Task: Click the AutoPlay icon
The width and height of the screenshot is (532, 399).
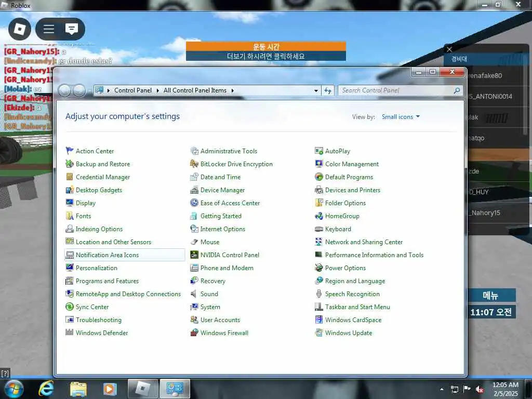Action: (x=319, y=151)
